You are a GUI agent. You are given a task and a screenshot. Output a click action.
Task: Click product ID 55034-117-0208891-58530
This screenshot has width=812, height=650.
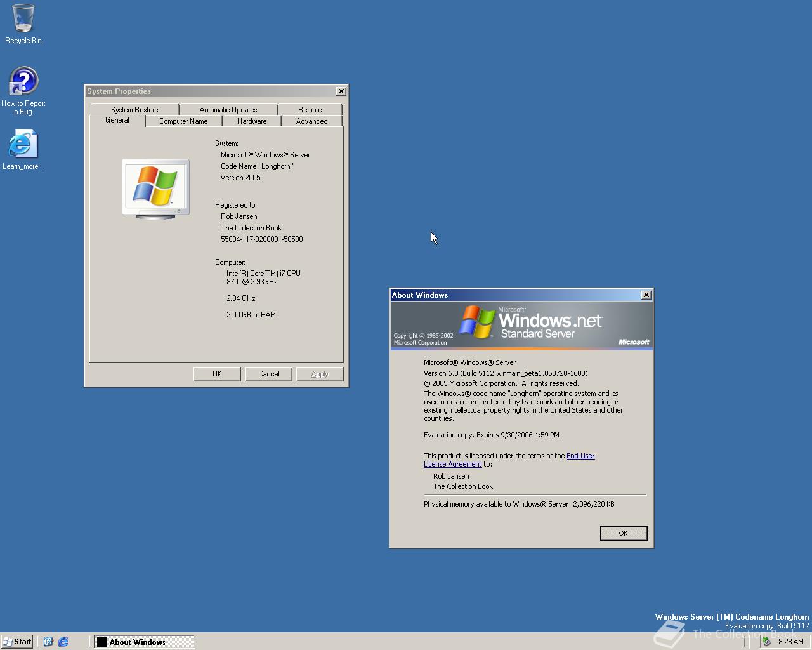[261, 239]
